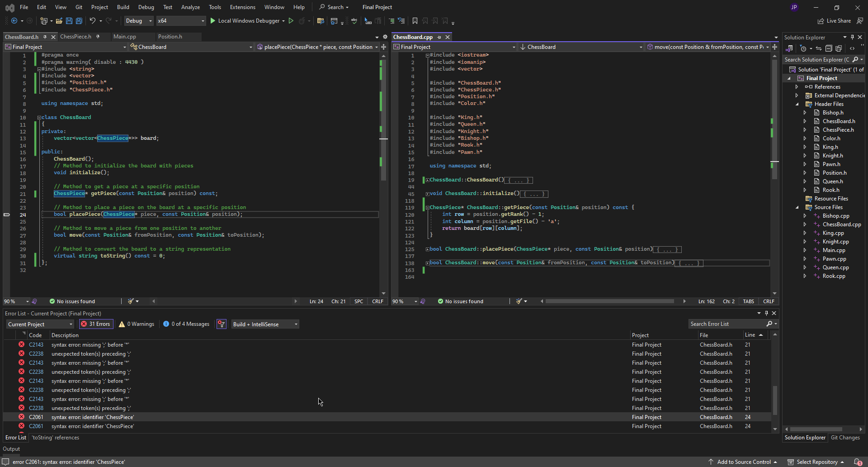Click Add to Source Control
Screen dimensions: 868x467
click(744, 462)
